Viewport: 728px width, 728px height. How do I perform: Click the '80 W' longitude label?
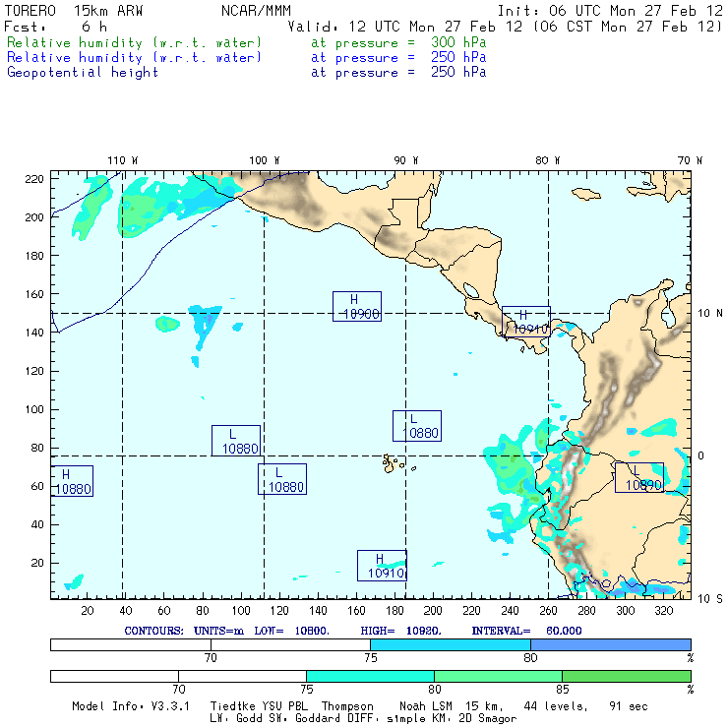pos(547,160)
